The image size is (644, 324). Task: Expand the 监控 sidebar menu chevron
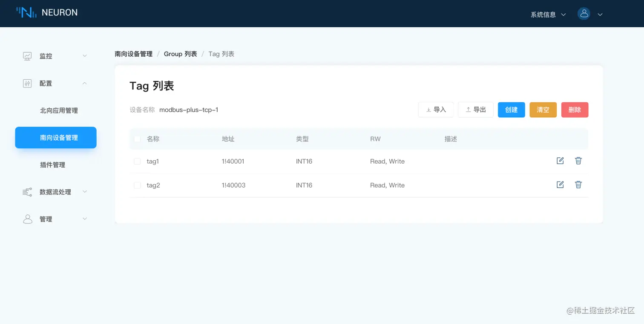(x=85, y=56)
